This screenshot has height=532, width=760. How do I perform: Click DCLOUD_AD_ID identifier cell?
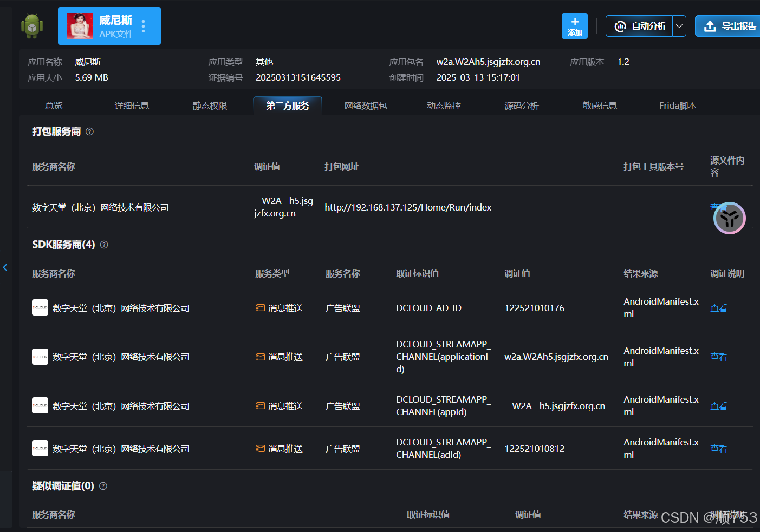point(428,308)
